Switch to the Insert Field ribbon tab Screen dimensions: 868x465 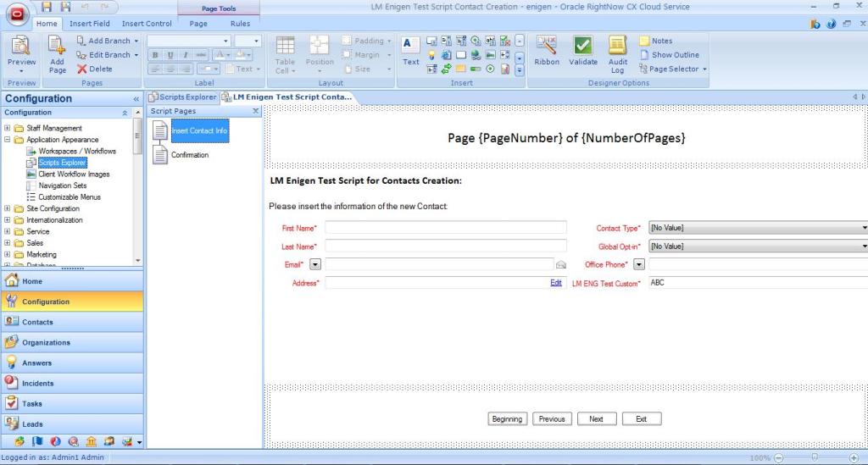tap(90, 24)
